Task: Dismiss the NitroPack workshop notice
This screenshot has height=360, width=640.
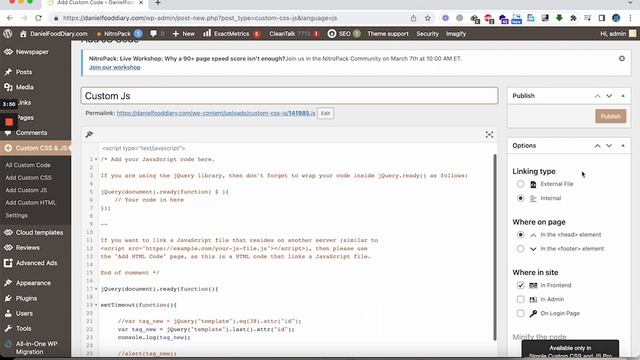Action: pos(622,58)
